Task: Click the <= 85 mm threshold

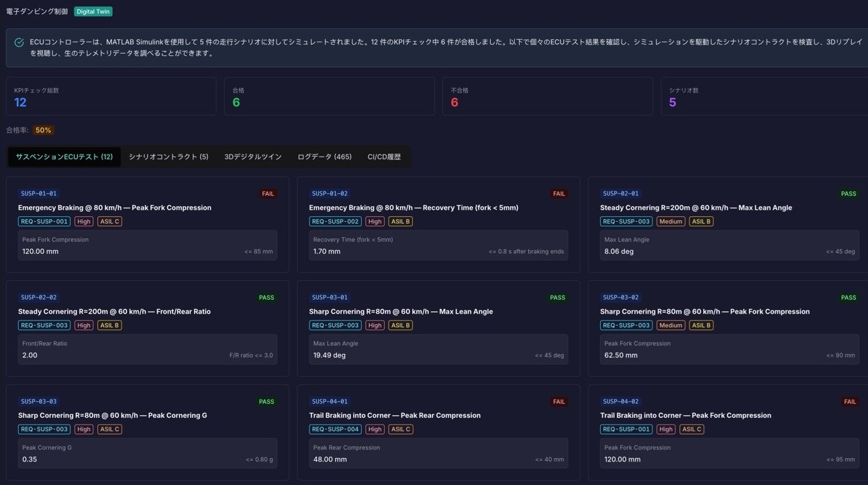Action: (x=258, y=252)
